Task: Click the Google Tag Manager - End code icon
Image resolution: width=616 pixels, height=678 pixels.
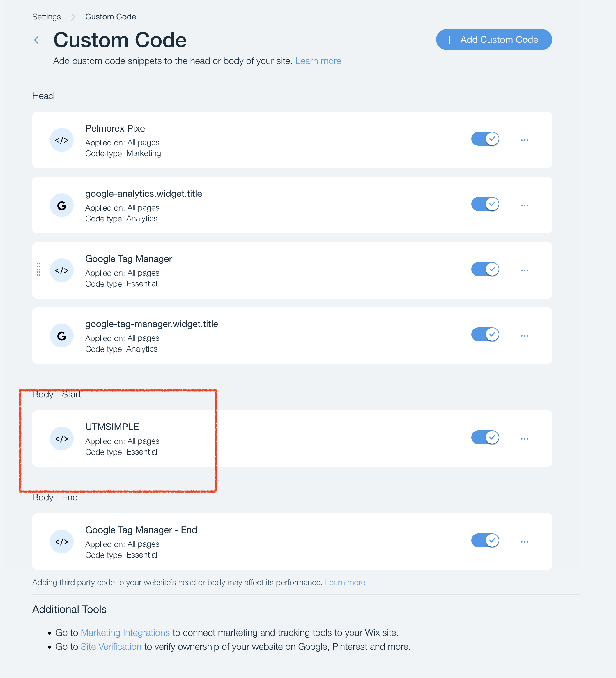Action: [61, 542]
